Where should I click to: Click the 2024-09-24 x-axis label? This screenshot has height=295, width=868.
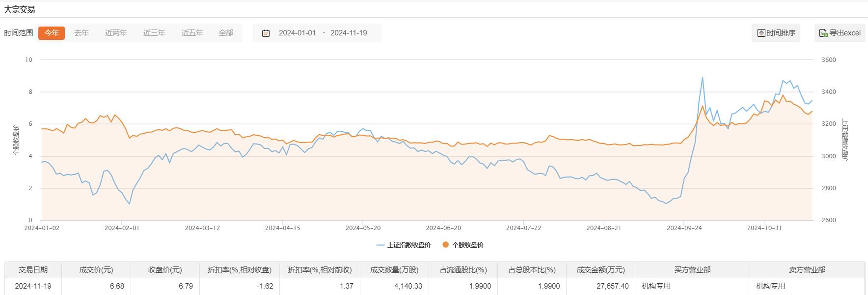coord(684,228)
